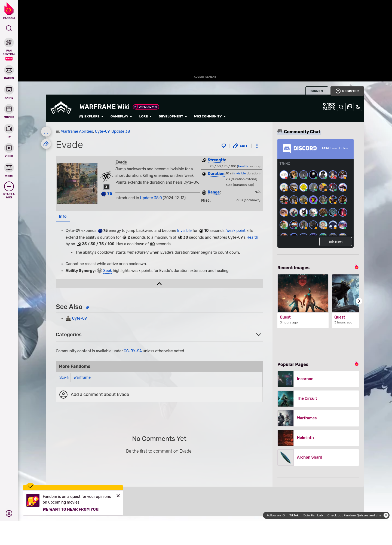Open the Warframe Abilities category link
Viewport: 392px width, 545px height.
[77, 131]
